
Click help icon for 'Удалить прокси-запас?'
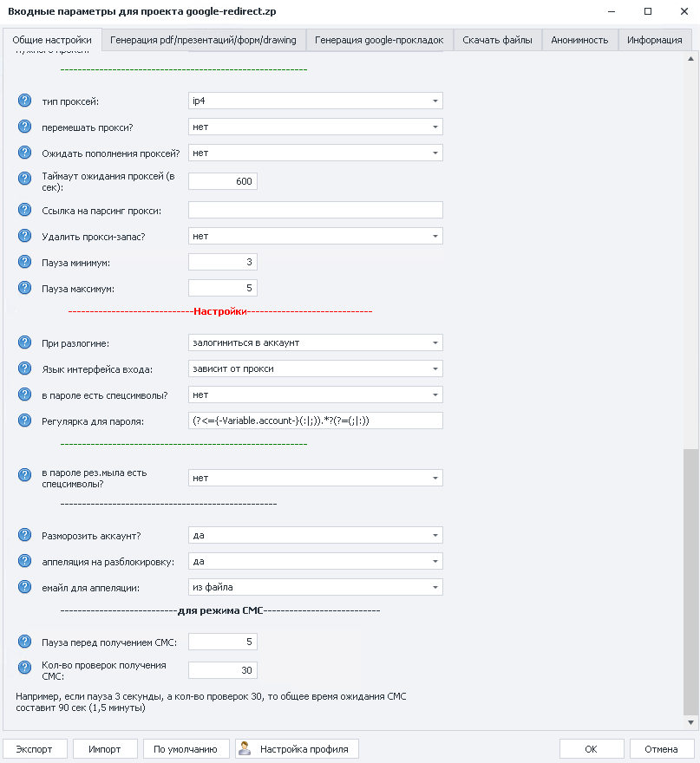click(24, 236)
